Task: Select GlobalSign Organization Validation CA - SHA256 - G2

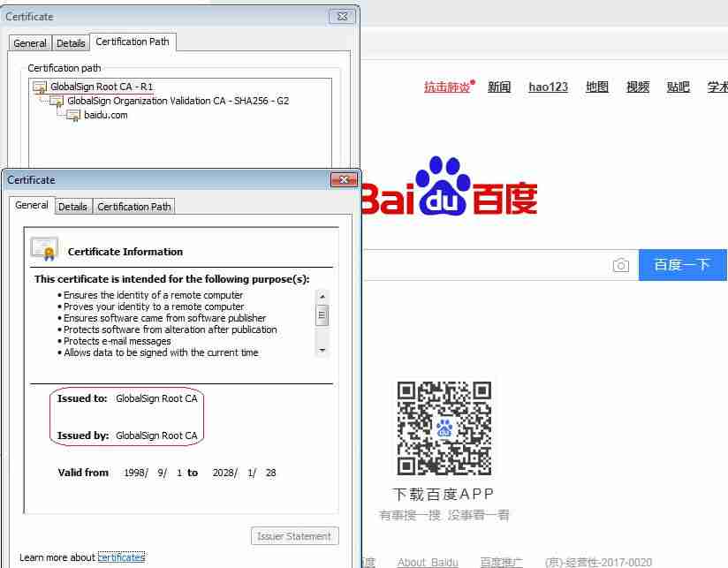Action: [178, 101]
